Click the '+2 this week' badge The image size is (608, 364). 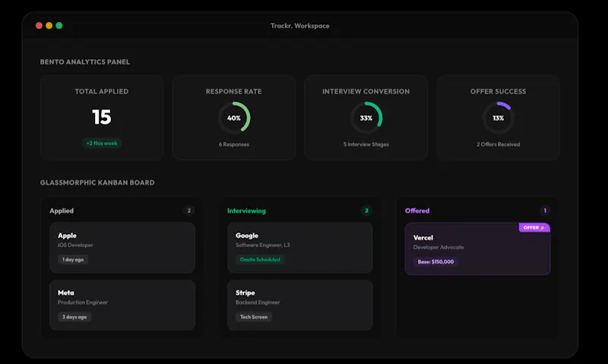coord(102,143)
